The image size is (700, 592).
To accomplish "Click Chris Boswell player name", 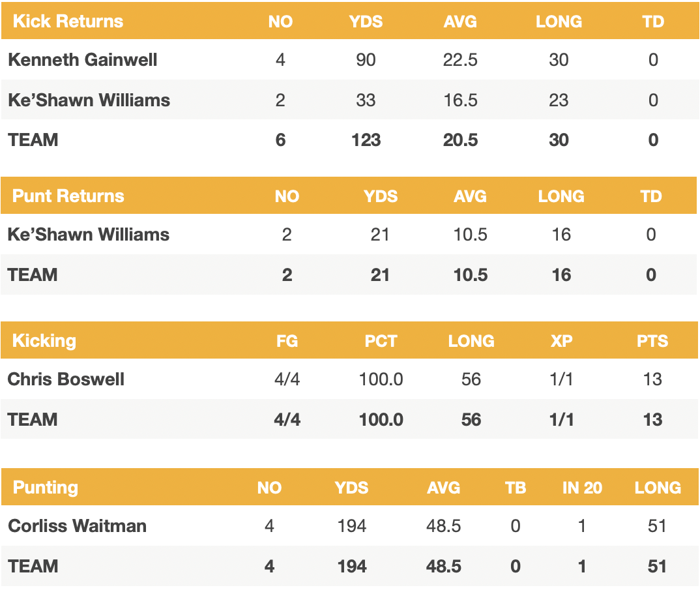I will 66,379.
